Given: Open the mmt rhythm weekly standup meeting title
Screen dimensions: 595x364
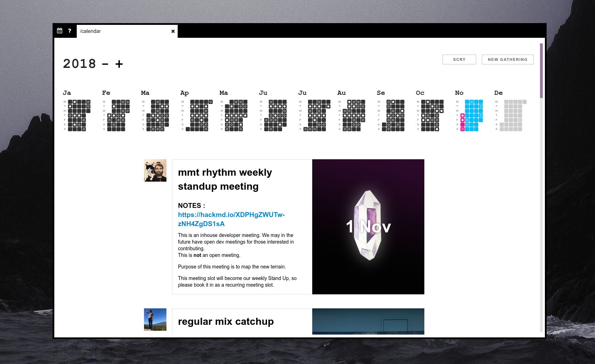Looking at the screenshot, I should [225, 179].
